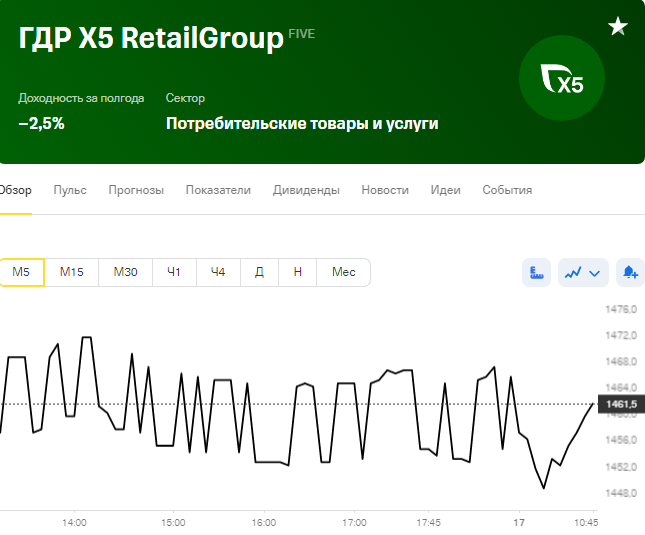The height and width of the screenshot is (535, 645).
Task: Open the Идеи tab
Action: pos(445,190)
